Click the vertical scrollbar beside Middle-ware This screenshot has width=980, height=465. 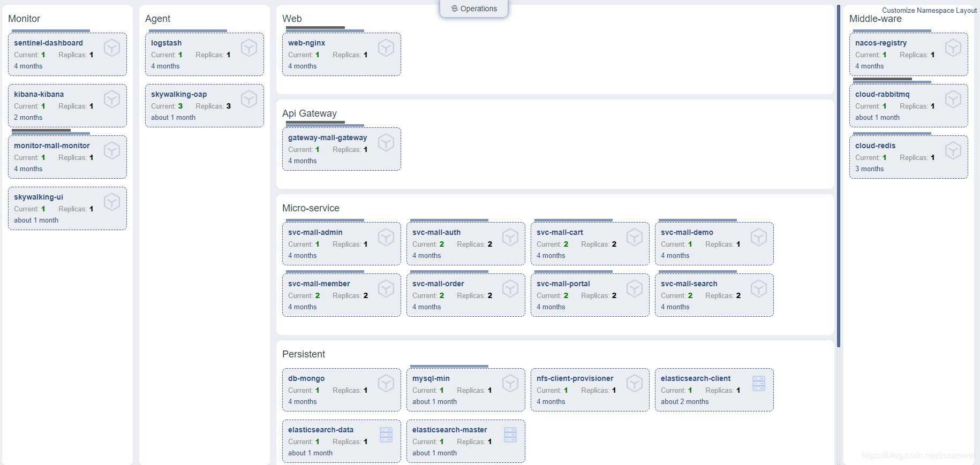839,177
